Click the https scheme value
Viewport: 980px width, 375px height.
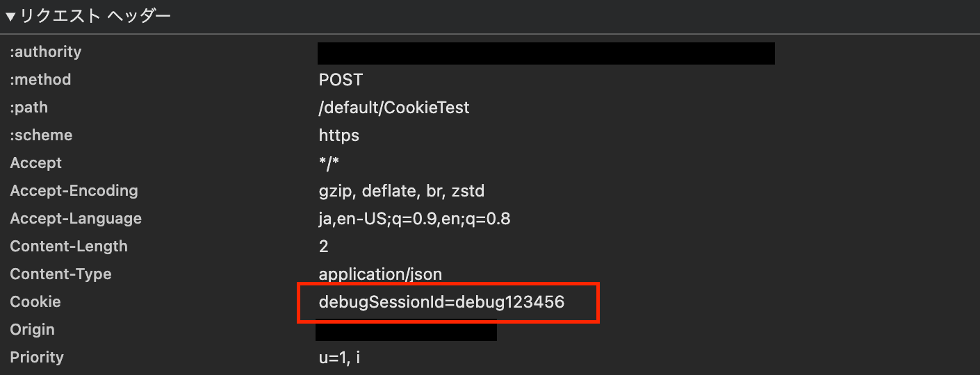pos(338,135)
